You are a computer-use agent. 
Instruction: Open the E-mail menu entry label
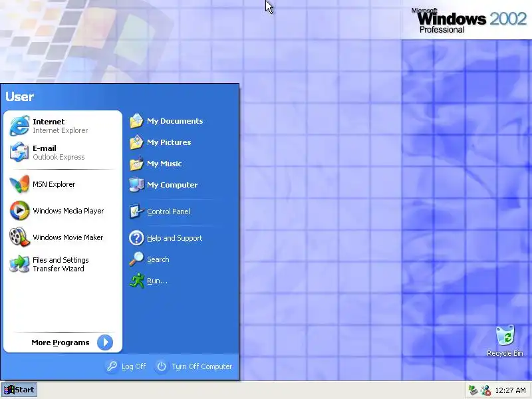[x=45, y=148]
